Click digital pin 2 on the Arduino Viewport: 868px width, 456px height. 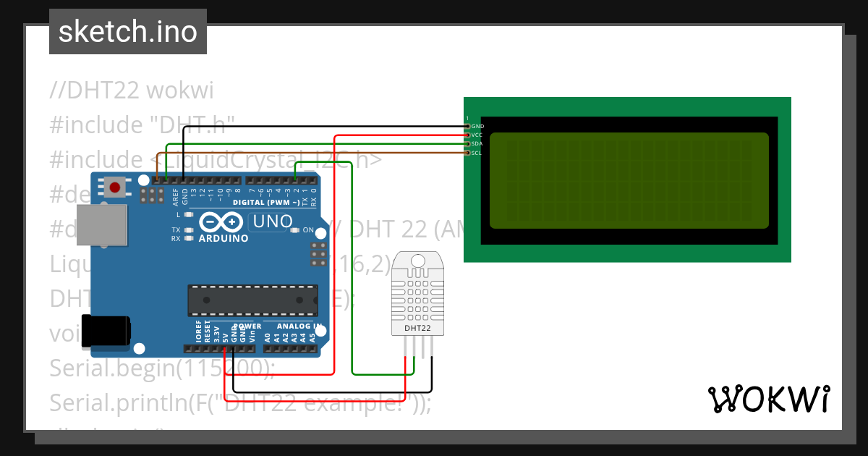[x=295, y=180]
